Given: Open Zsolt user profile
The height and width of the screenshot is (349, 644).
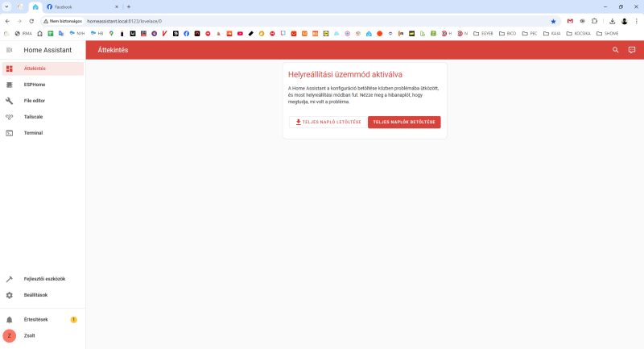Looking at the screenshot, I should (43, 336).
